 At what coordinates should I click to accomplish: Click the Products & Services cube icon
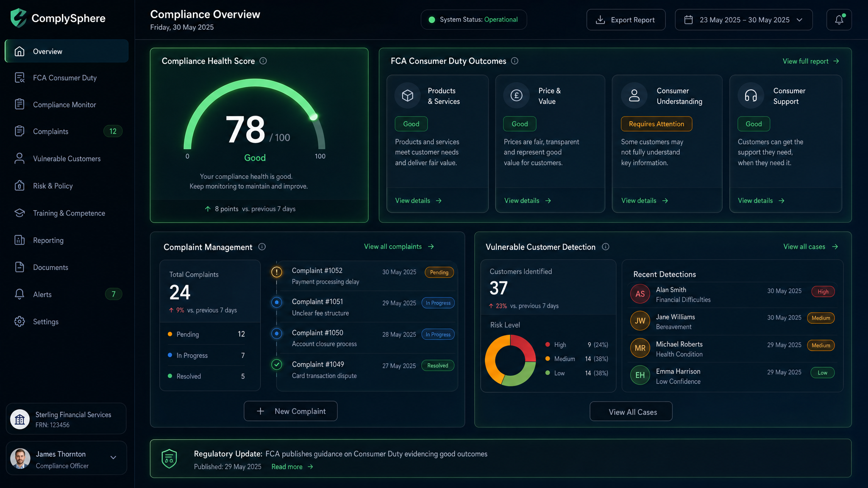[407, 95]
